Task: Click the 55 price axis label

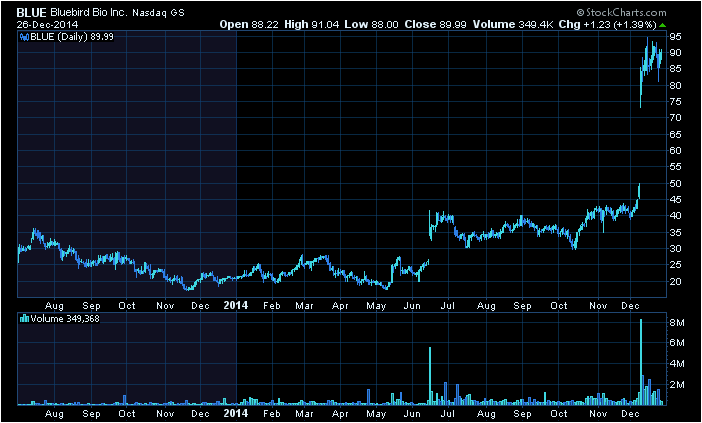Action: (676, 167)
